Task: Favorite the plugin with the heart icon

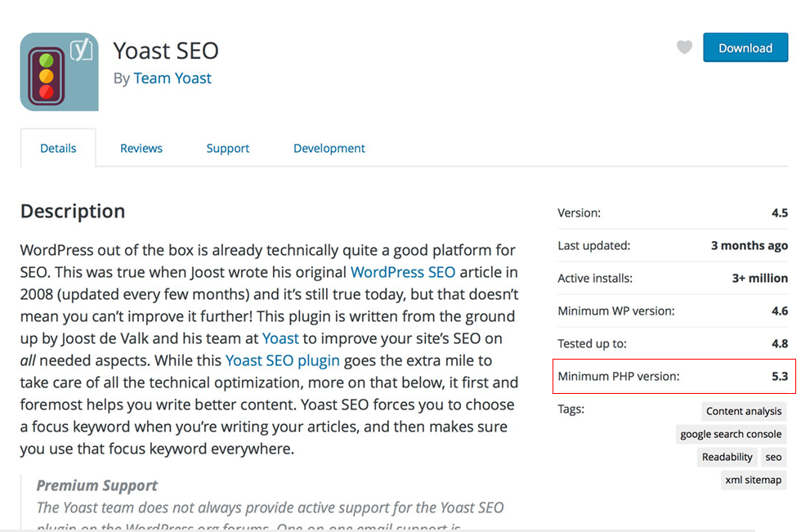Action: click(684, 47)
